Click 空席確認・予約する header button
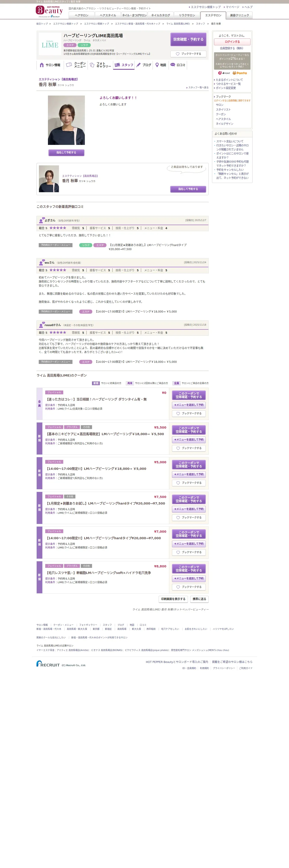 click(x=188, y=39)
